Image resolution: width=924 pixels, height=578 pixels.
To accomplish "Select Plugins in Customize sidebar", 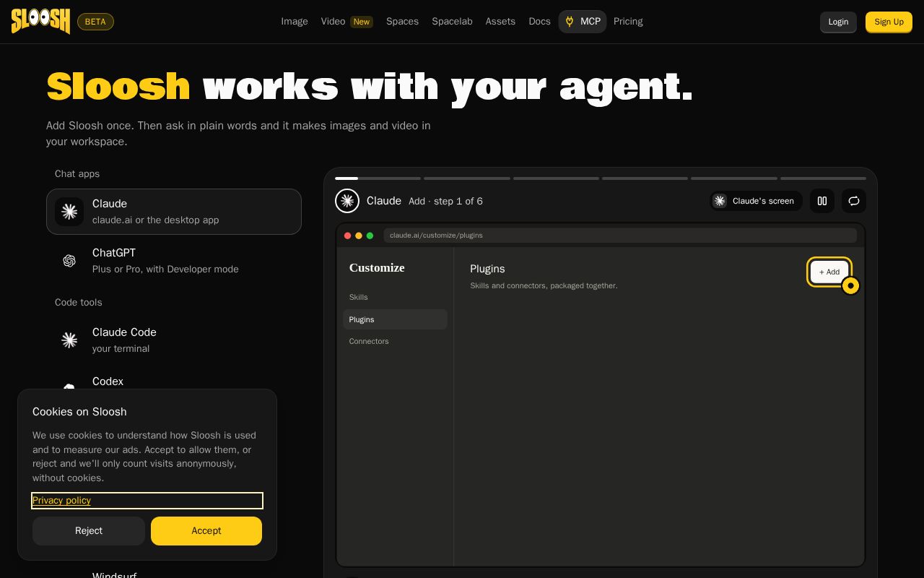I will tap(395, 319).
